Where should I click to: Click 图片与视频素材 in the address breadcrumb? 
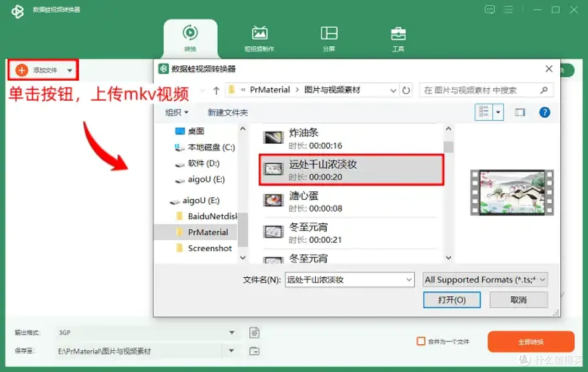click(x=332, y=90)
